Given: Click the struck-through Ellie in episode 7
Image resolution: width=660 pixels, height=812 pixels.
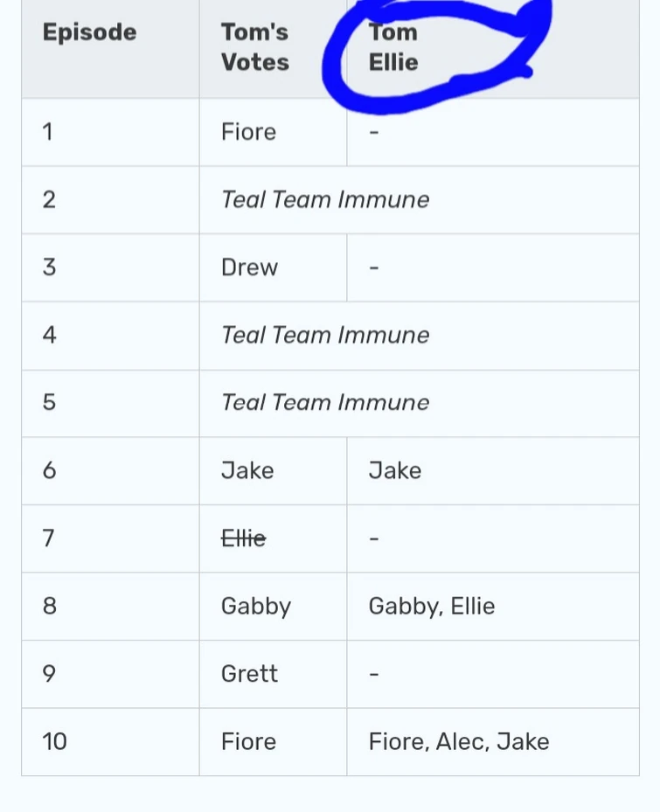Looking at the screenshot, I should pyautogui.click(x=244, y=538).
